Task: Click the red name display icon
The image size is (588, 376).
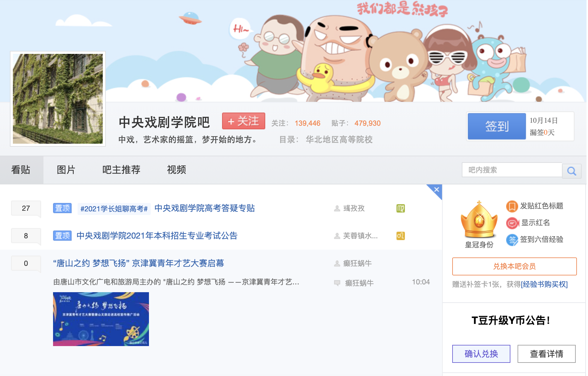Action: [512, 223]
